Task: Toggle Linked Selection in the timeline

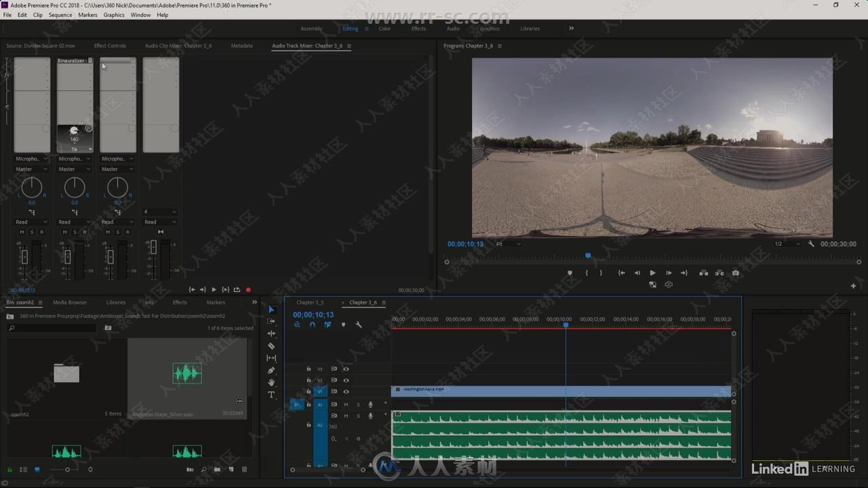Action: [x=328, y=325]
